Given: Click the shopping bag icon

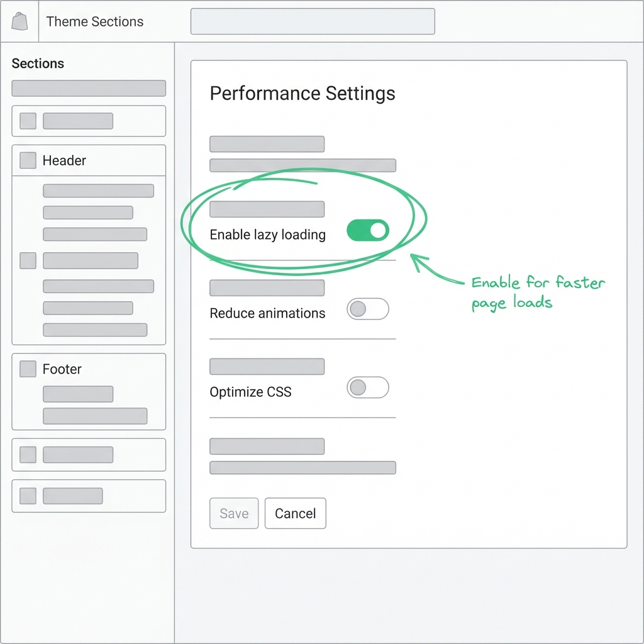Looking at the screenshot, I should tap(19, 21).
